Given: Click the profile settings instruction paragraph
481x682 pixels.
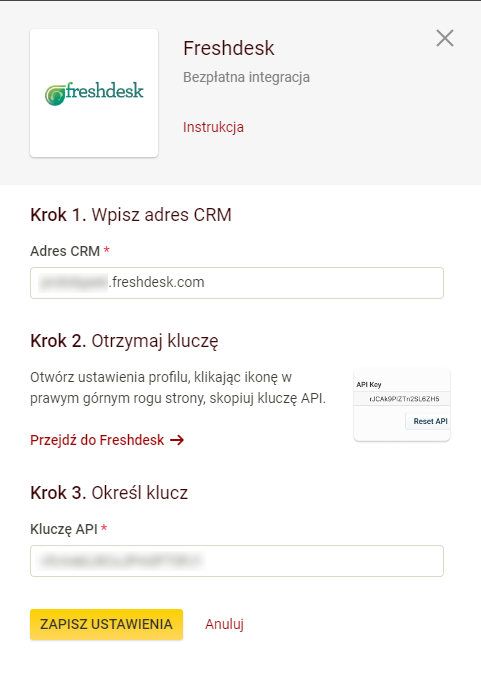Looking at the screenshot, I should tap(178, 388).
